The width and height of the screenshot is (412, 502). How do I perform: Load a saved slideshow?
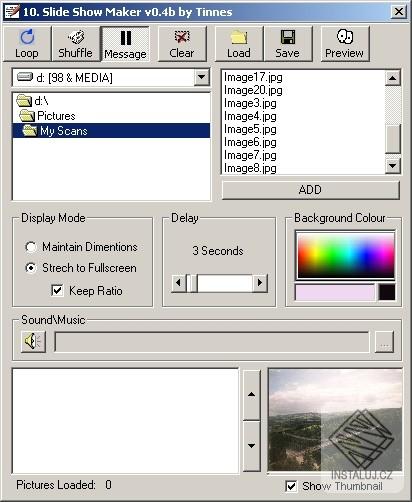[239, 44]
